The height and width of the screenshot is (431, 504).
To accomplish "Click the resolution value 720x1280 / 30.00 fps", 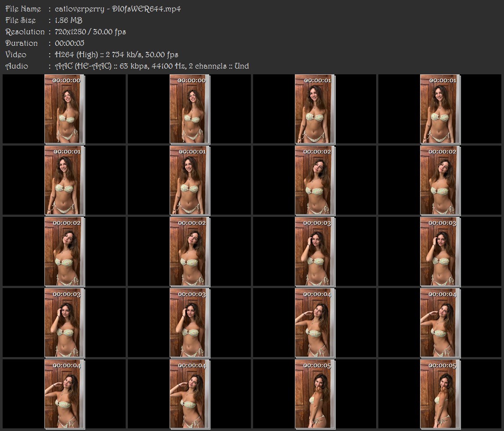I will (91, 32).
